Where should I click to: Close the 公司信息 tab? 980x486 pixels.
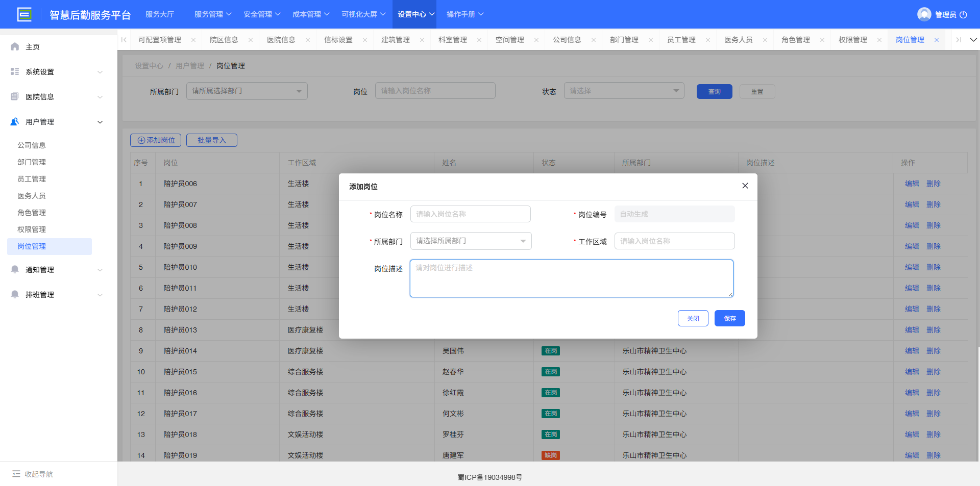click(594, 40)
